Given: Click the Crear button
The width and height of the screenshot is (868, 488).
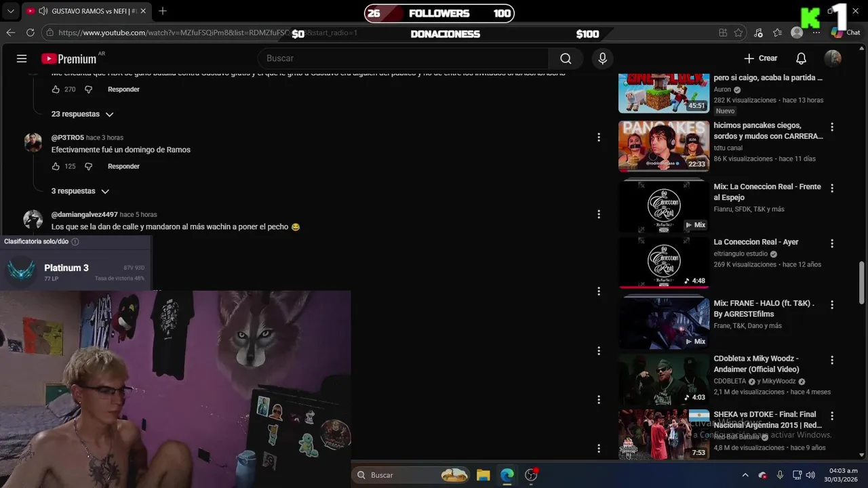Looking at the screenshot, I should (x=761, y=58).
